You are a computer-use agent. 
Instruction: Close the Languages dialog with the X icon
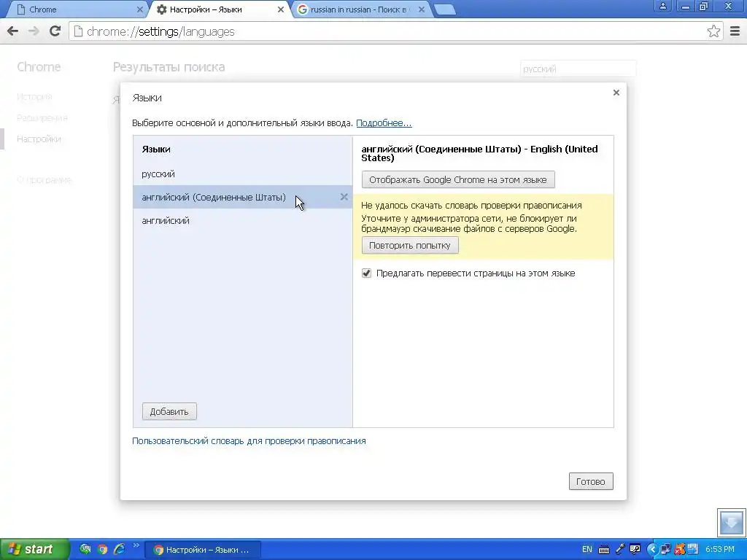point(616,93)
